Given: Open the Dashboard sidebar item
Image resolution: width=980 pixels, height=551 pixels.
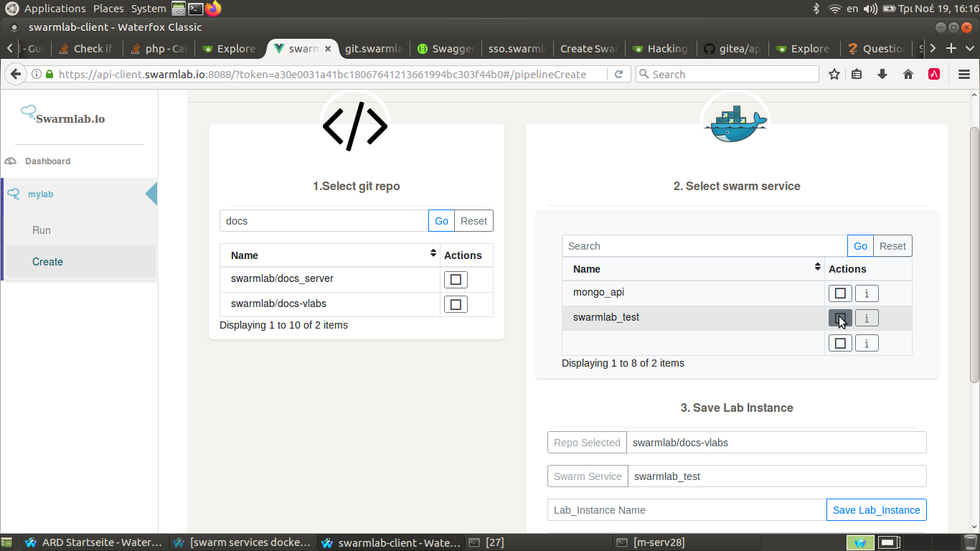Looking at the screenshot, I should point(47,161).
